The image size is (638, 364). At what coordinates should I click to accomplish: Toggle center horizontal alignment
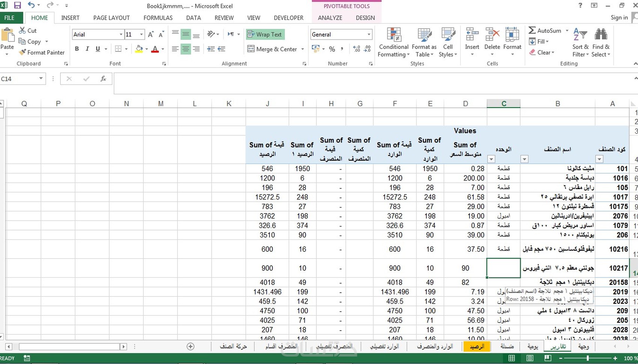pos(185,49)
